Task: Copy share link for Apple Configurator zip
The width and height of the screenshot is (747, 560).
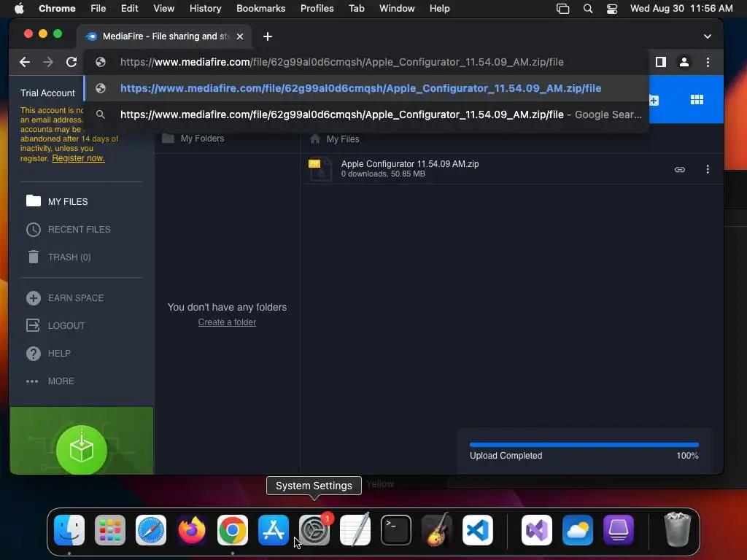Action: [x=679, y=169]
